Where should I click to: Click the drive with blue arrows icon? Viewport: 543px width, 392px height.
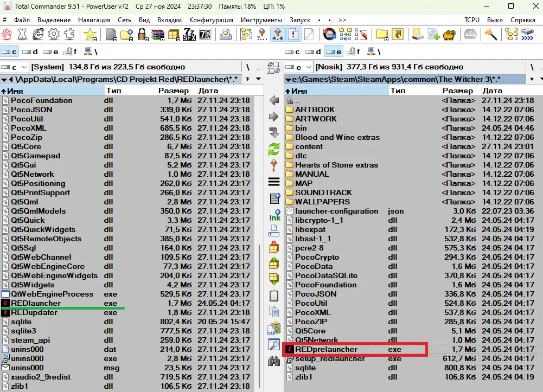tap(527, 34)
